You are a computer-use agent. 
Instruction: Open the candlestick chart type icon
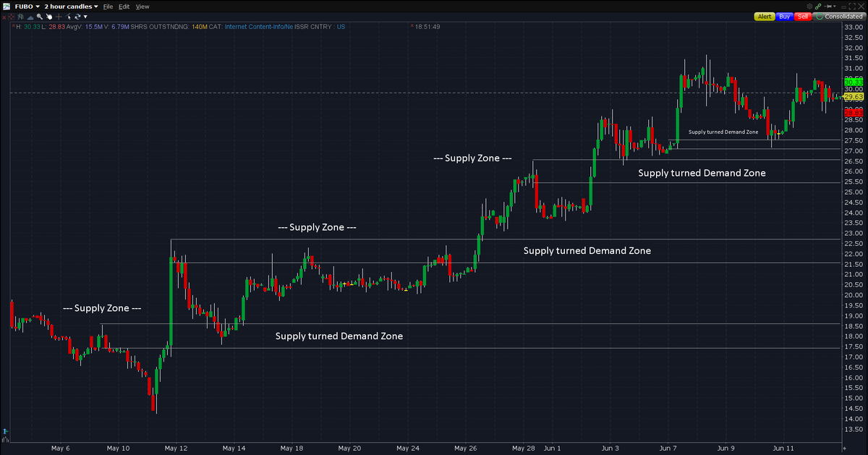[x=21, y=17]
